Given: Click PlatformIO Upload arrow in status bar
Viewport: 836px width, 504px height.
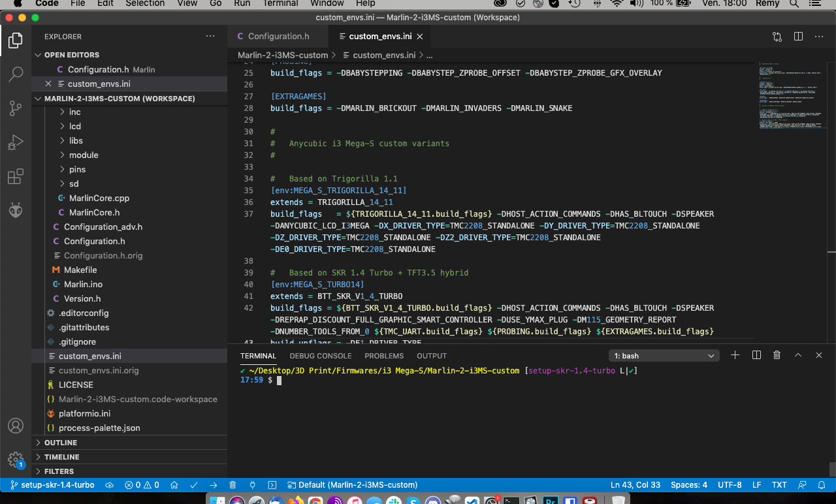Looking at the screenshot, I should coord(214,485).
